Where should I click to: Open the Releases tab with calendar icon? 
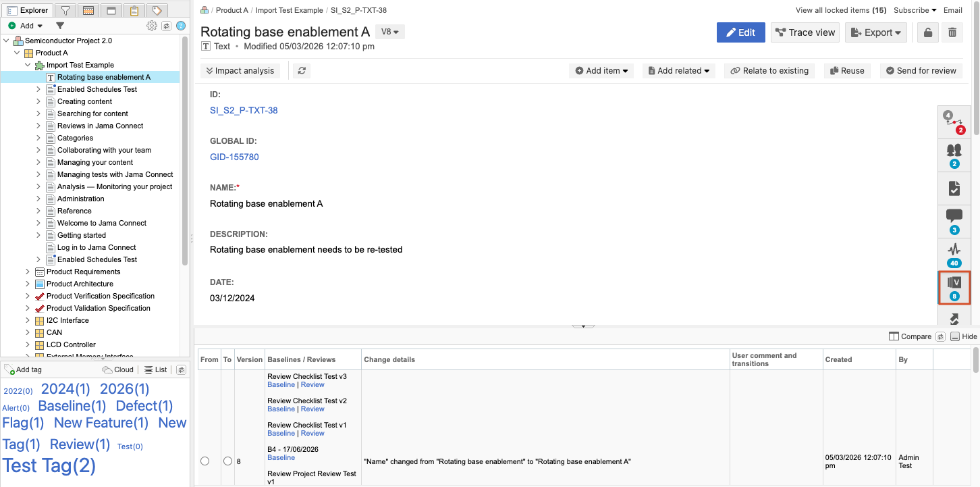coord(88,10)
